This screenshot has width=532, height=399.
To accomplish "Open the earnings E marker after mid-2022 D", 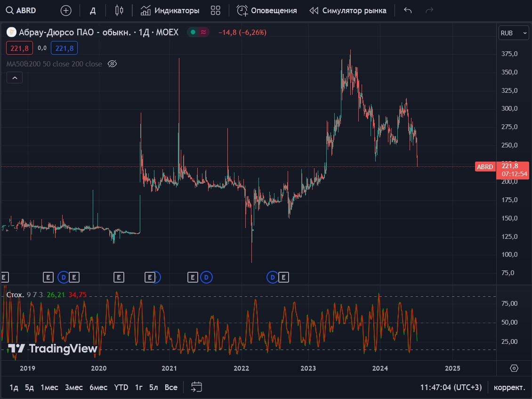I will click(x=283, y=277).
